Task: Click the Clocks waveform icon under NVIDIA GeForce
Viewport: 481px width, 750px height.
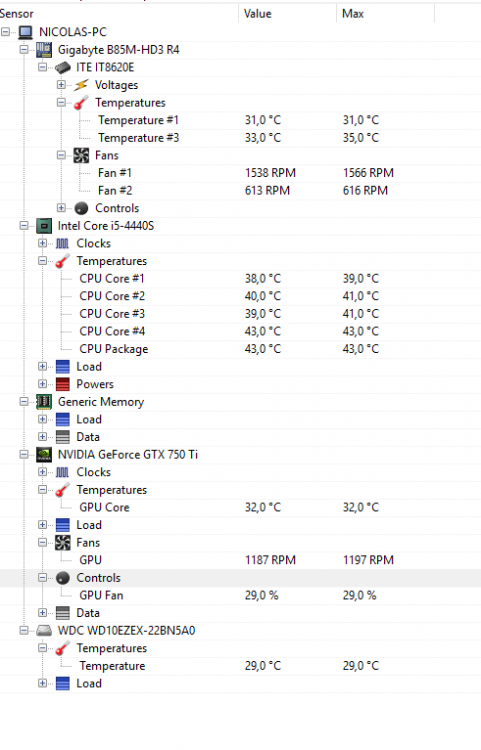Action: (x=62, y=472)
